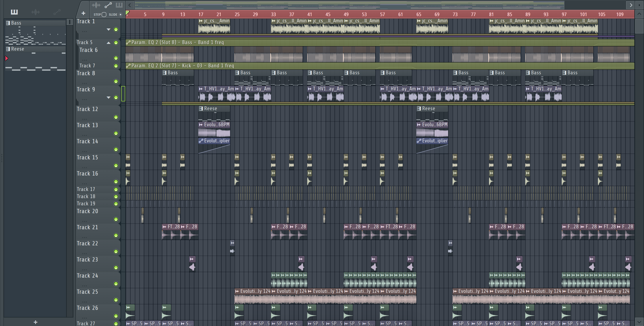Open Track 13 options dots
The height and width of the screenshot is (326, 644).
(85, 135)
